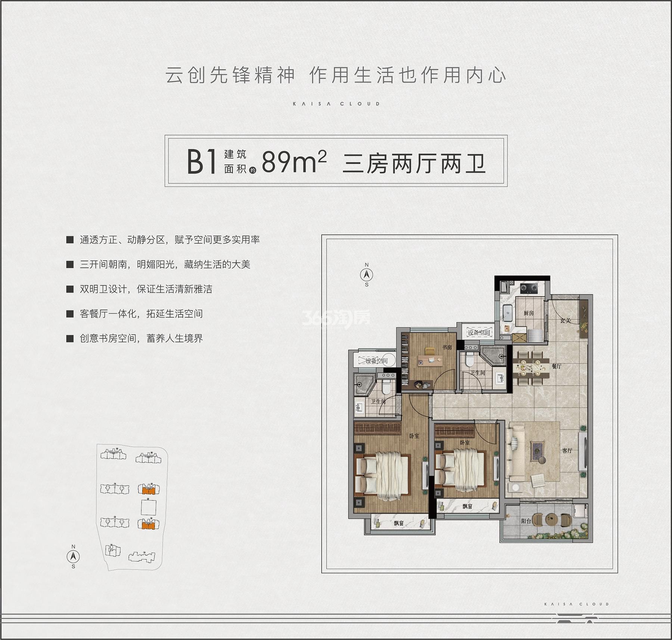Click the balcony table and chairs
The height and width of the screenshot is (640, 672).
(551, 519)
